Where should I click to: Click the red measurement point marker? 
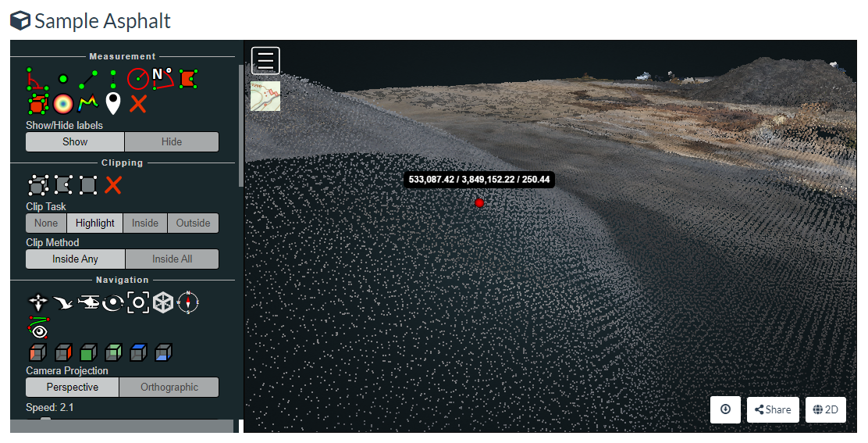[x=479, y=202]
